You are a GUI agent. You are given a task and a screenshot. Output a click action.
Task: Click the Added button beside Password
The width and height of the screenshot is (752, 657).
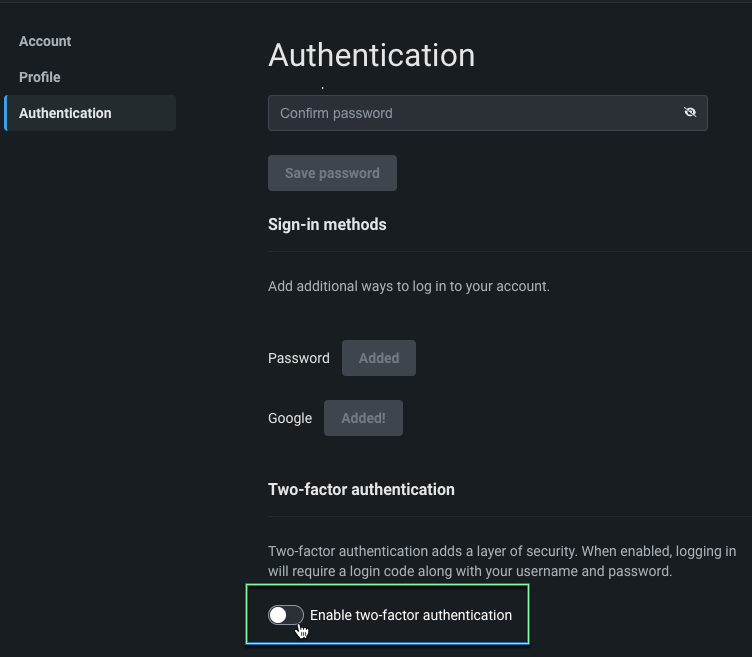pyautogui.click(x=378, y=358)
